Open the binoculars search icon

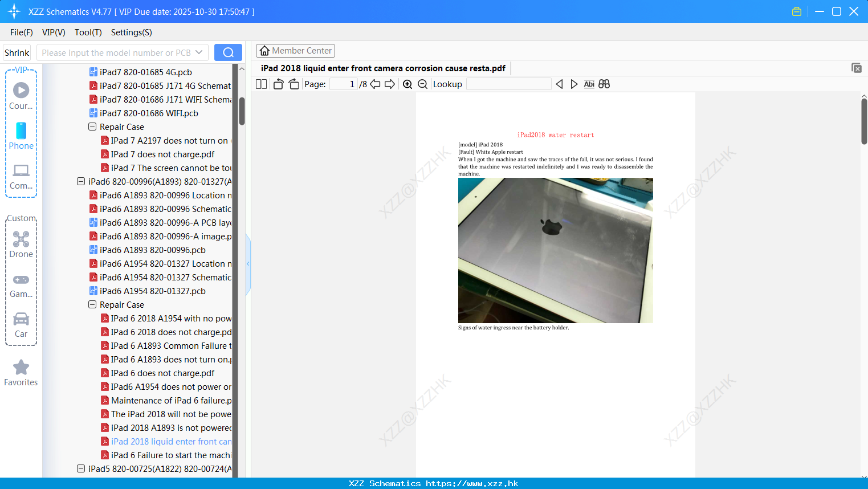[604, 84]
